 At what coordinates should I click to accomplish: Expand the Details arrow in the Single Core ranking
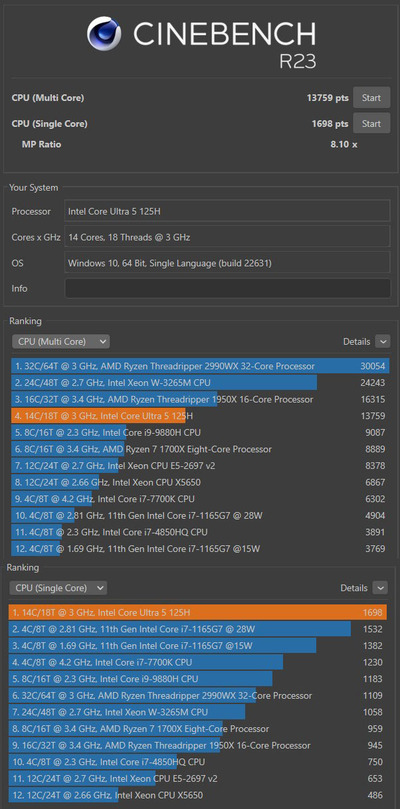(380, 588)
